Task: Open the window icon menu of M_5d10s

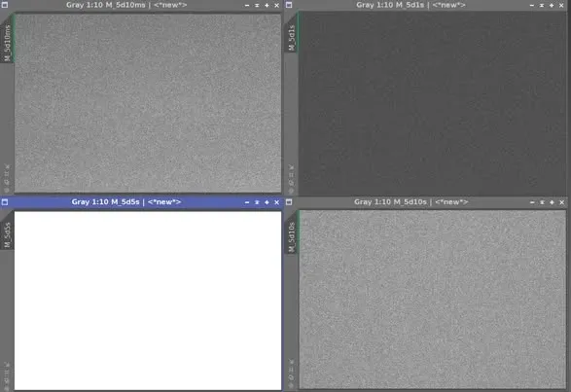Action: 289,201
